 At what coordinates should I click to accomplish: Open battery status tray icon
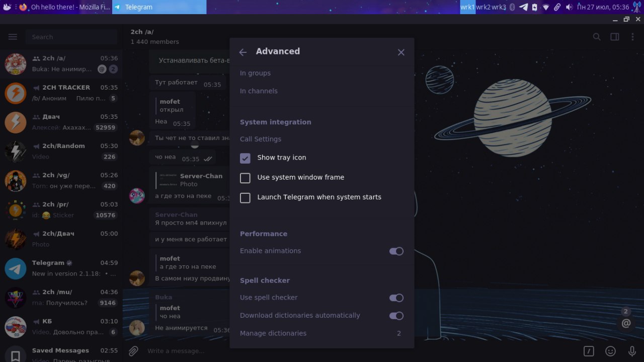(534, 7)
